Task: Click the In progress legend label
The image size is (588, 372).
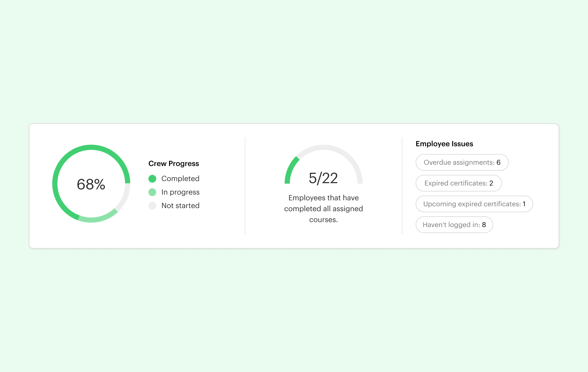Action: coord(180,192)
